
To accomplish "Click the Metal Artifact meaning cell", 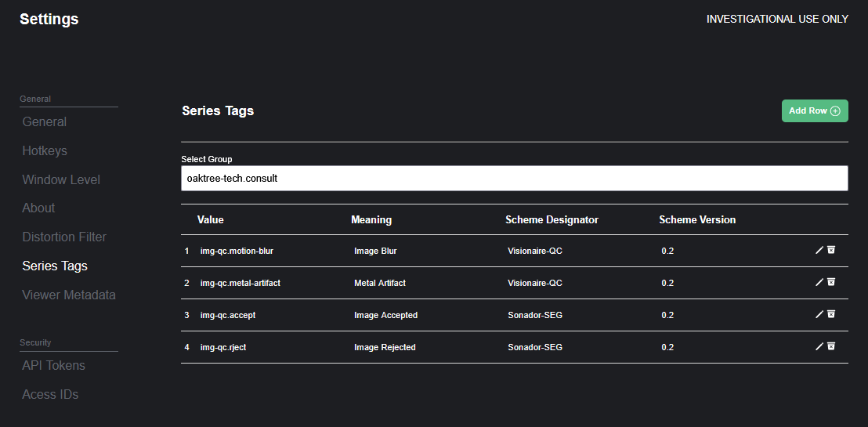I will (x=380, y=283).
